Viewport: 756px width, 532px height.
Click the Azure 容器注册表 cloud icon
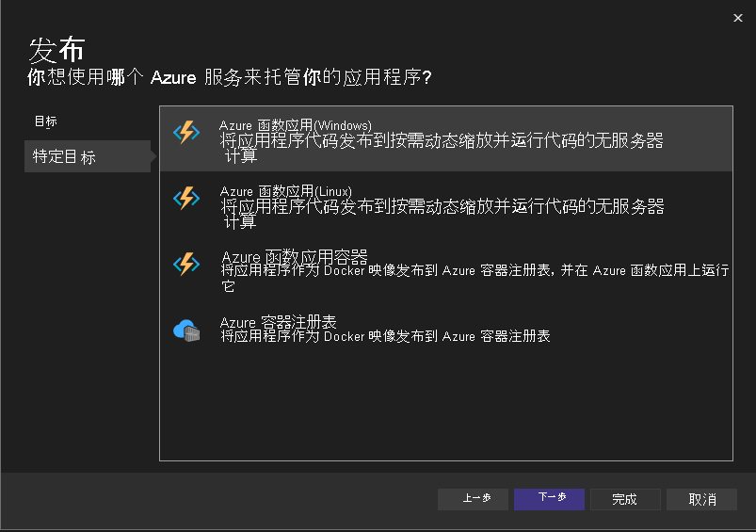186,330
